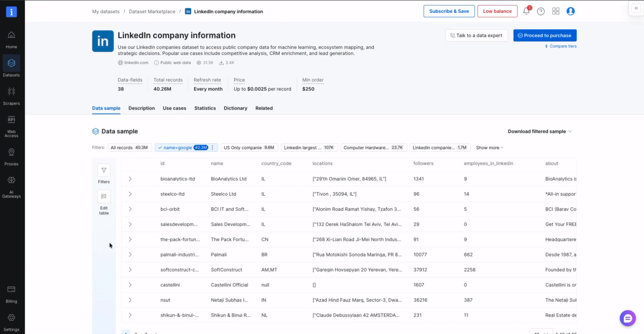Select the US Only companie filter
Screen dimensions: 644x334
(x=249, y=147)
